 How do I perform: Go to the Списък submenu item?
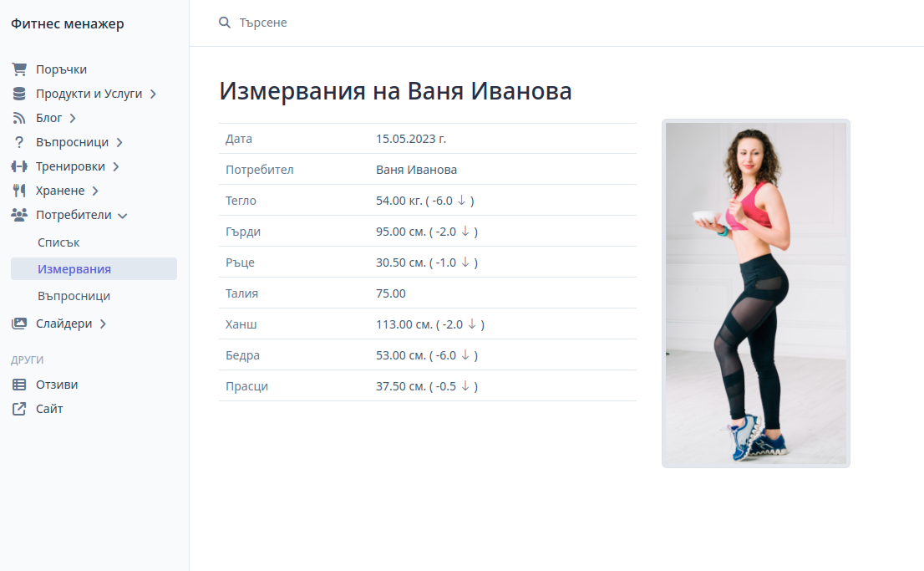(58, 242)
